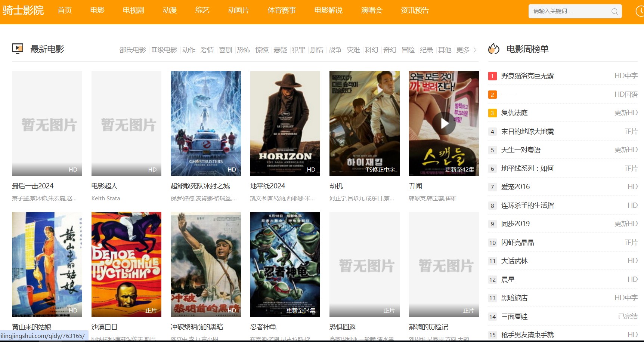Open the history clock icon in header
The height and width of the screenshot is (342, 644).
[x=640, y=11]
